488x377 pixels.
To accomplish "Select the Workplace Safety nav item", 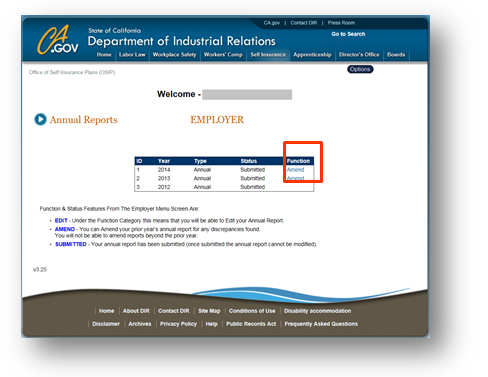I will (174, 55).
